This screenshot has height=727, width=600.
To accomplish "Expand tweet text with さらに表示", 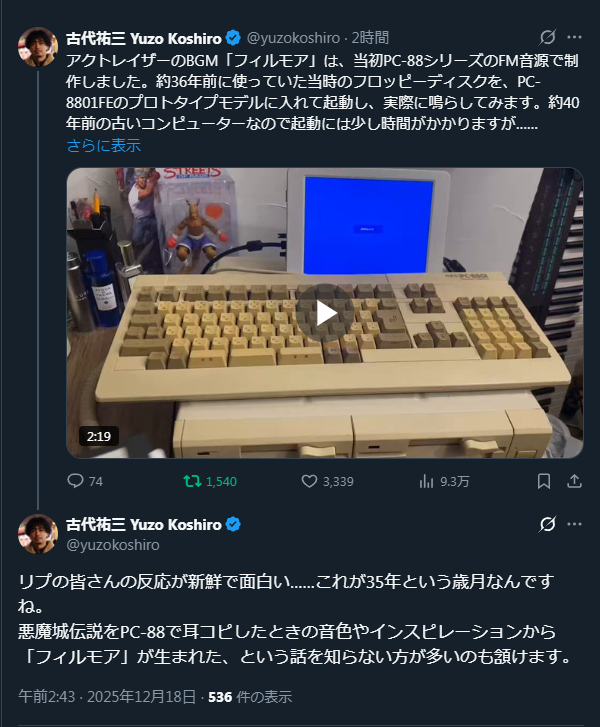I will (103, 146).
